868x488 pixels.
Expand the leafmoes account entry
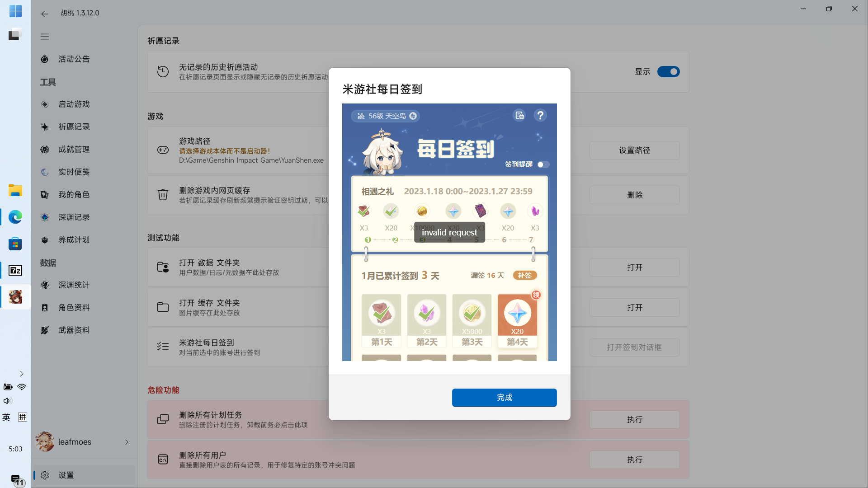127,442
